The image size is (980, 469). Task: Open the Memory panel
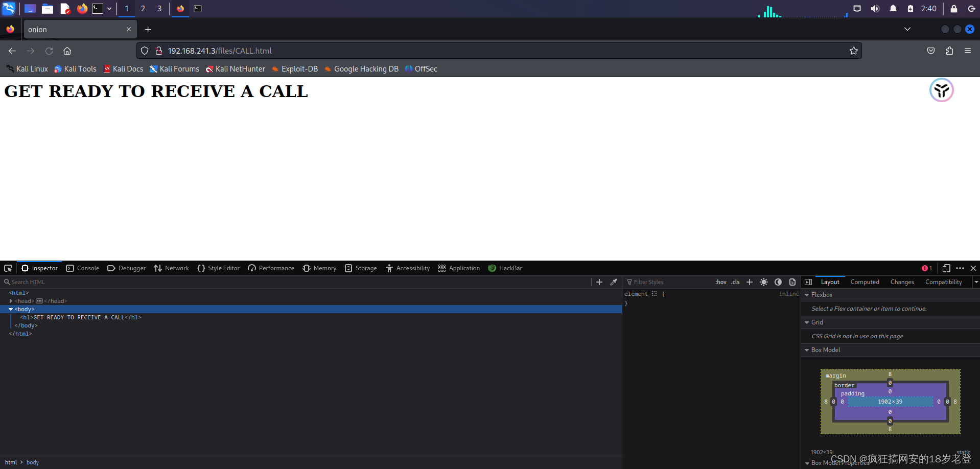click(319, 268)
